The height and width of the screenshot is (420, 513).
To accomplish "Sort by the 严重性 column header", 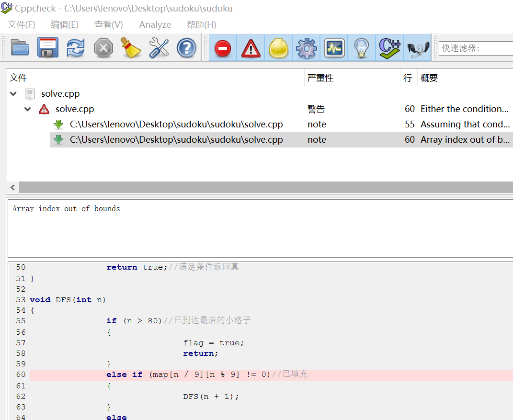I will 353,78.
